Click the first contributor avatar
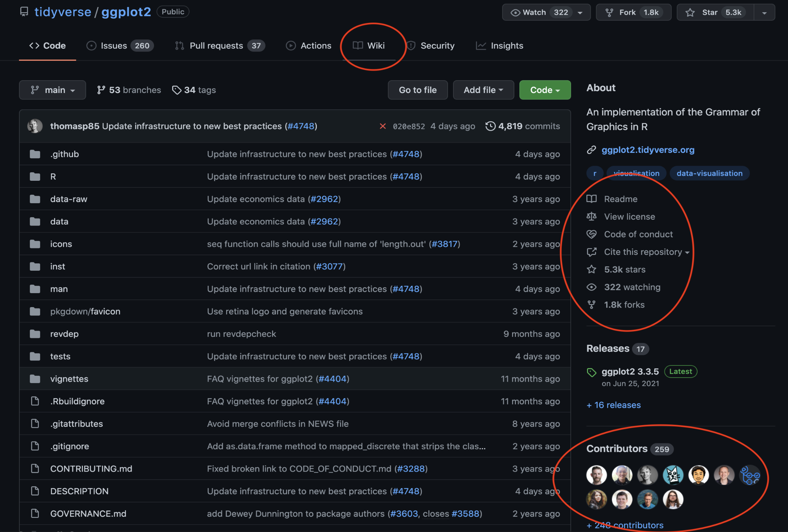This screenshot has width=788, height=532. pyautogui.click(x=596, y=475)
